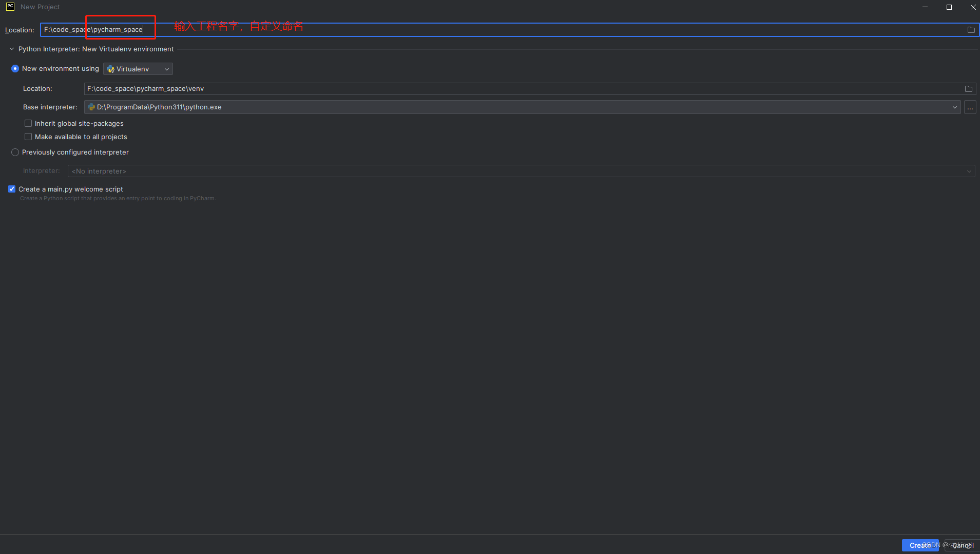
Task: Click the Python icon beside Virtualenv
Action: tap(110, 69)
